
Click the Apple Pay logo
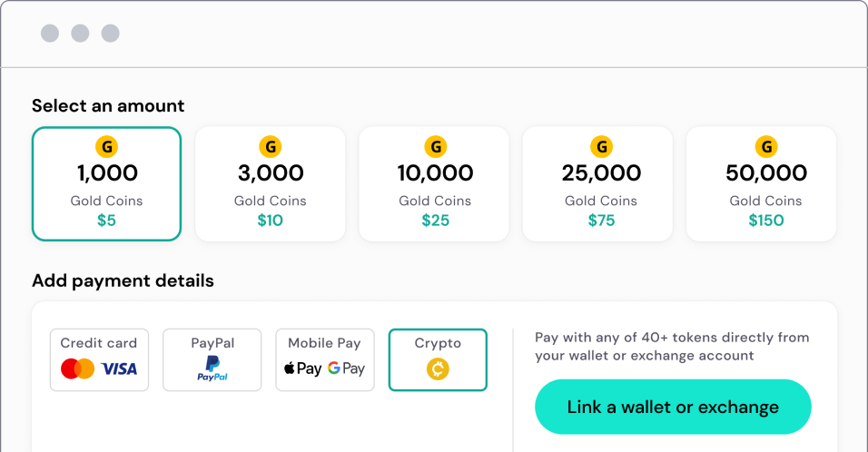(x=302, y=368)
